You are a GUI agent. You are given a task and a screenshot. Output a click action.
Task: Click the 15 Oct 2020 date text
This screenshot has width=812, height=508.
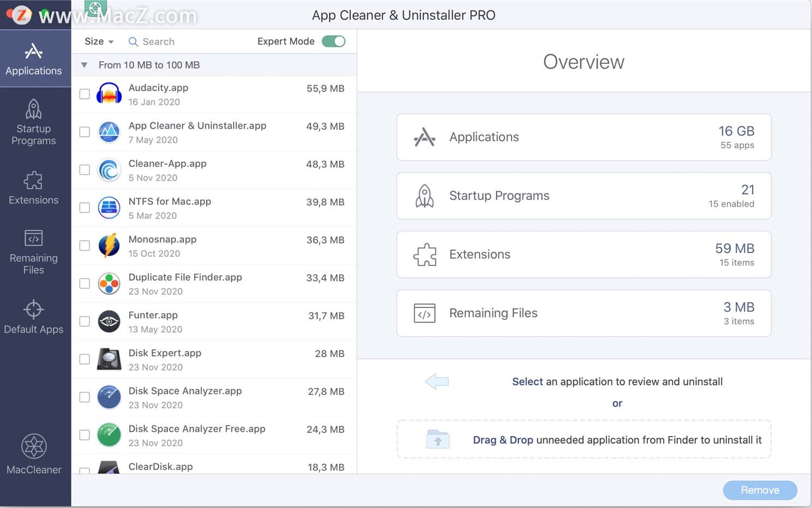tap(154, 254)
